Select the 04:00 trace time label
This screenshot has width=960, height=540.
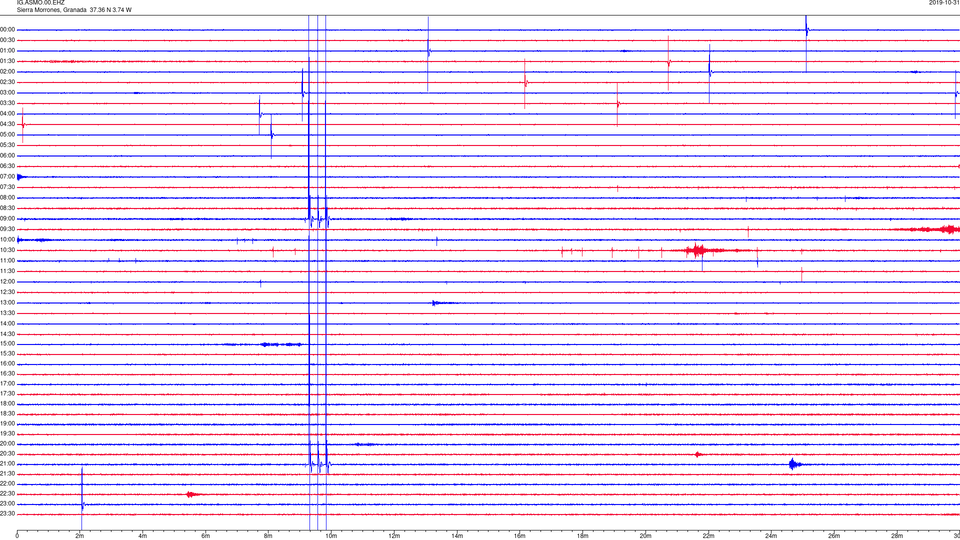point(7,113)
